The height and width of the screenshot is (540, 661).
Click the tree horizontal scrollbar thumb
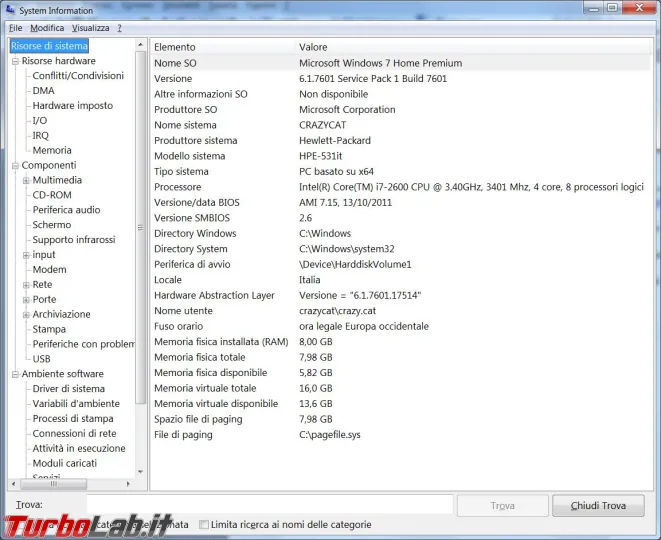tap(54, 484)
